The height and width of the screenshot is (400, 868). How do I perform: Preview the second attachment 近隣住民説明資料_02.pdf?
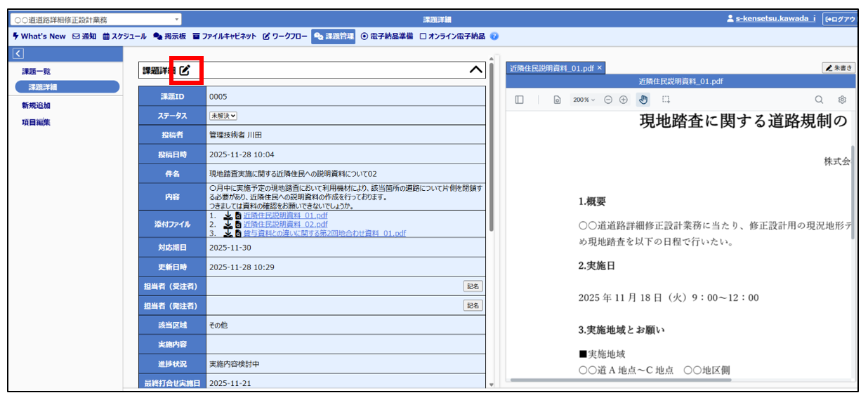[238, 225]
